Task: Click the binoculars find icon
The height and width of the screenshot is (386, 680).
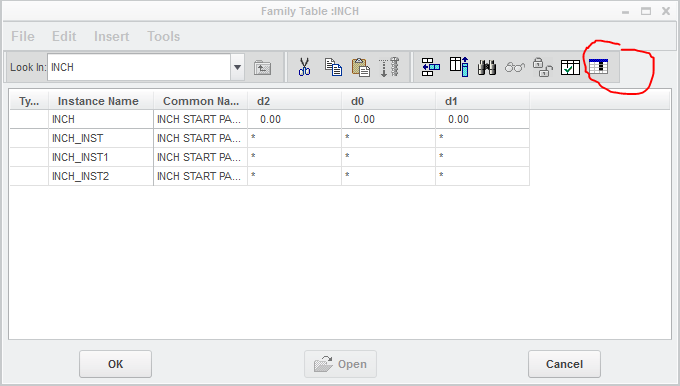Action: point(487,67)
